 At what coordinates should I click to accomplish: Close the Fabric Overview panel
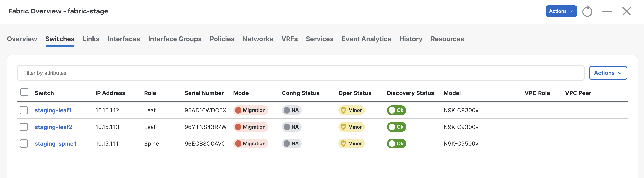(x=627, y=11)
